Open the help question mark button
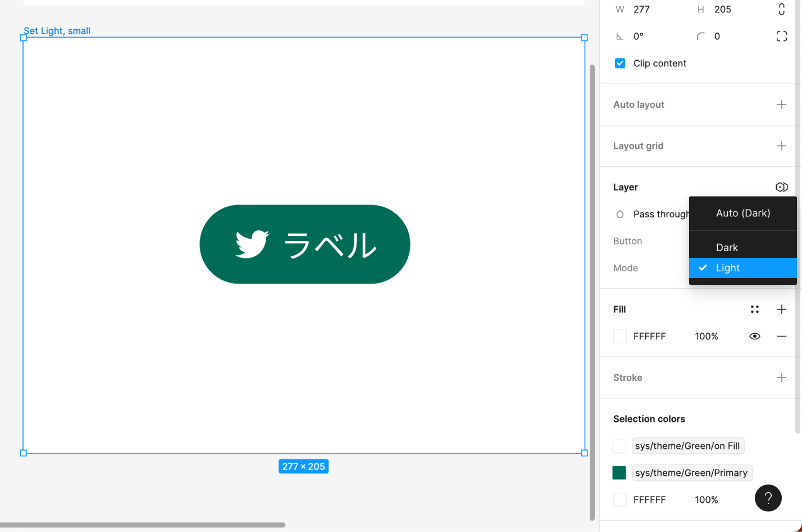The image size is (802, 532). pos(768,498)
